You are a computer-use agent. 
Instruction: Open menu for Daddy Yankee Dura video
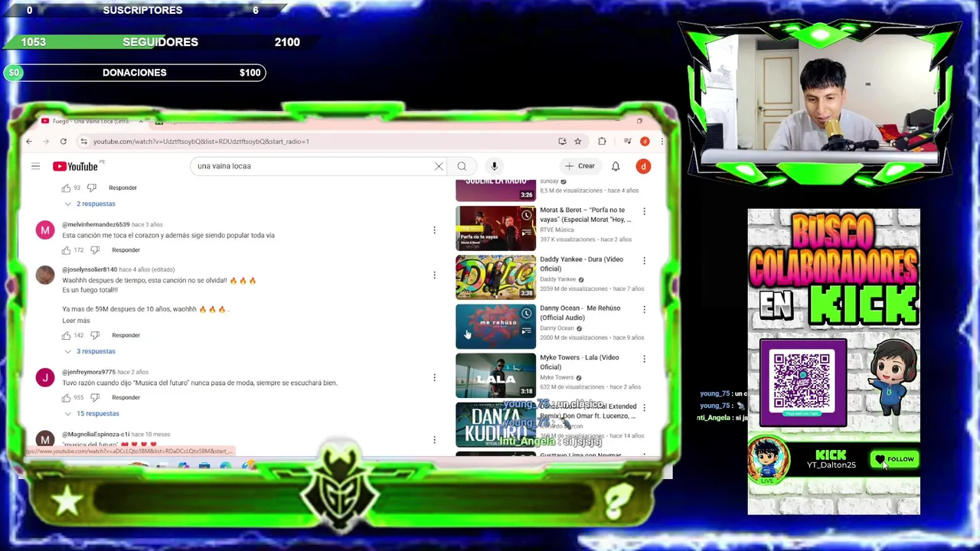(x=644, y=261)
